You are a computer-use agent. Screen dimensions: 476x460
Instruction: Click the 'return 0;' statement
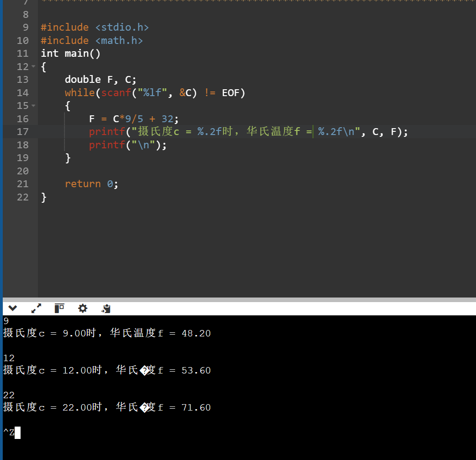[x=91, y=184]
